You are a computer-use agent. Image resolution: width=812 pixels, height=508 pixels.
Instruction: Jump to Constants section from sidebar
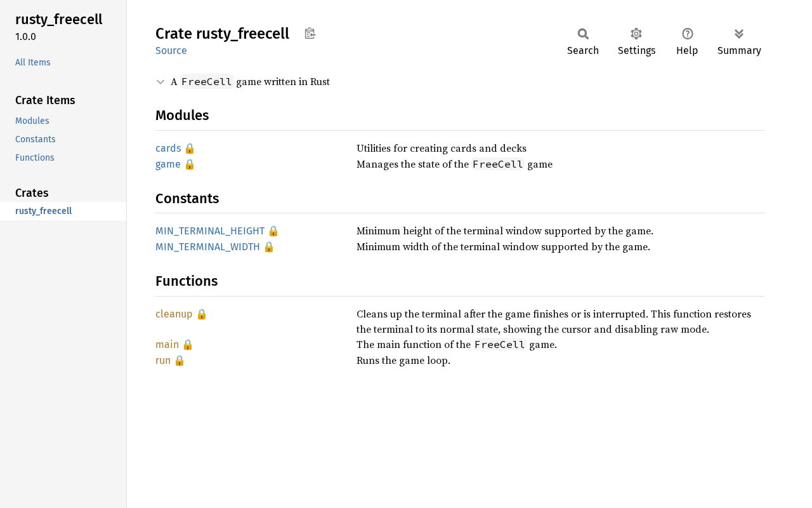point(36,139)
